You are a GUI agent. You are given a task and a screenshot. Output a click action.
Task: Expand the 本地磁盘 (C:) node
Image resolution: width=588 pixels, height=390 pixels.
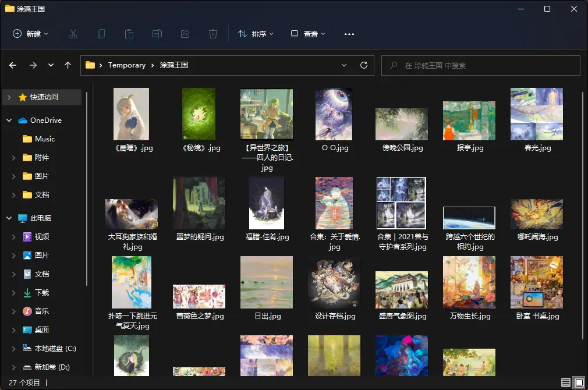14,349
